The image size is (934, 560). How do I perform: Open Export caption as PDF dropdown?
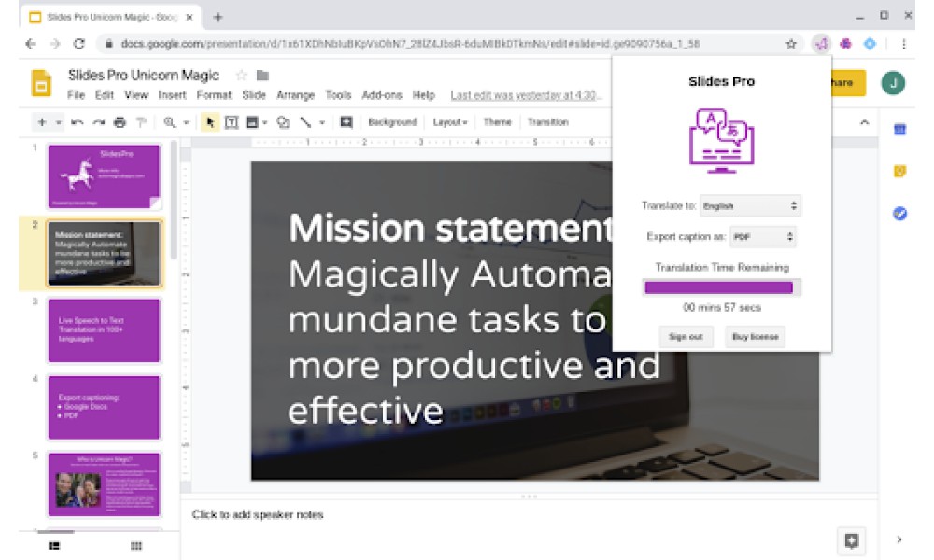pyautogui.click(x=763, y=237)
